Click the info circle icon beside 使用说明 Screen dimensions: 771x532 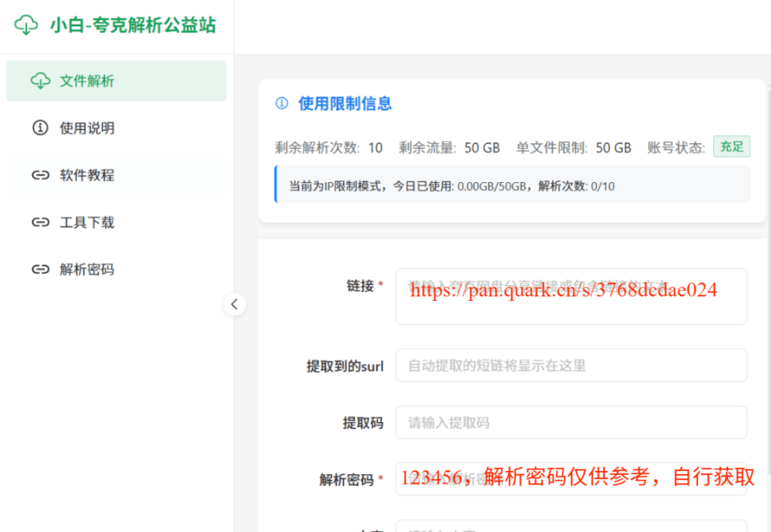pyautogui.click(x=41, y=128)
